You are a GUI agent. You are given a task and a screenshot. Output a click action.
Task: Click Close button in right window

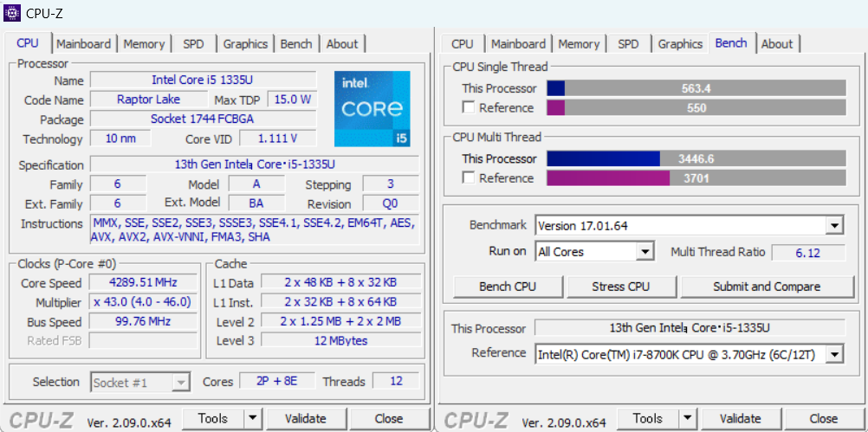click(x=824, y=418)
